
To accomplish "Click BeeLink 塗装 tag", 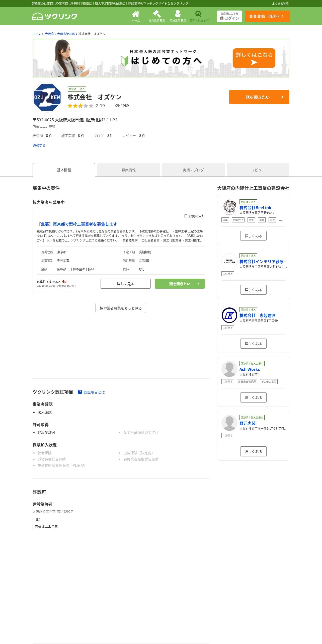I will [x=262, y=220].
